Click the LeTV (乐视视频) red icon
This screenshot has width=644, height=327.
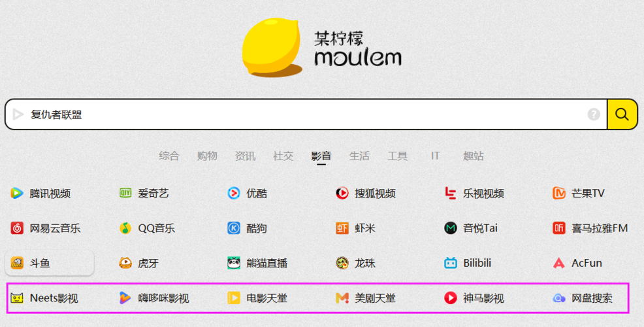[x=451, y=193]
